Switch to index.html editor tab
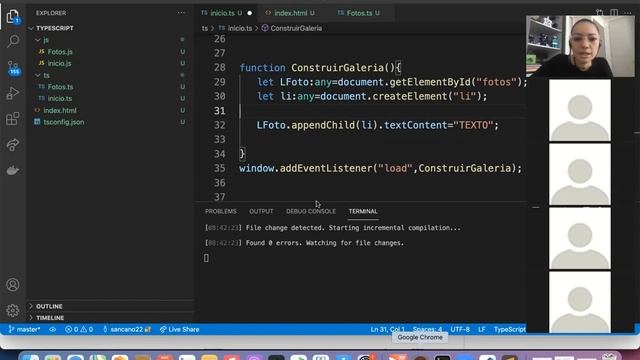Image resolution: width=640 pixels, height=360 pixels. [x=290, y=13]
